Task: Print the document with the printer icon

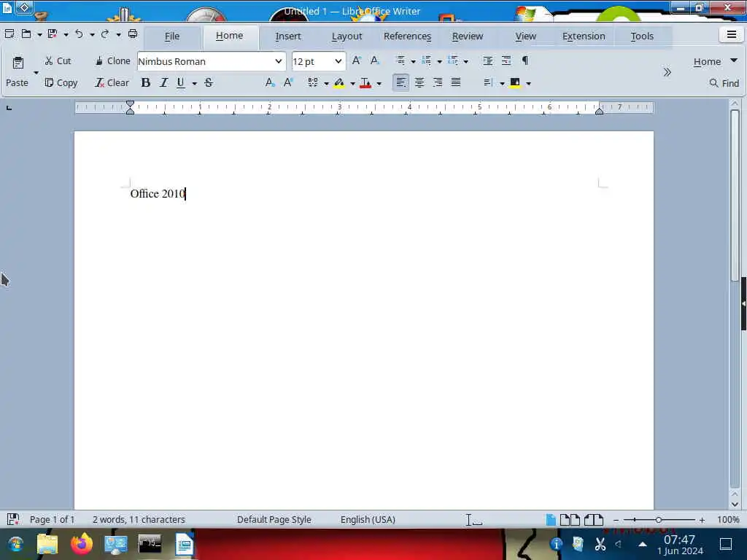Action: (x=133, y=34)
